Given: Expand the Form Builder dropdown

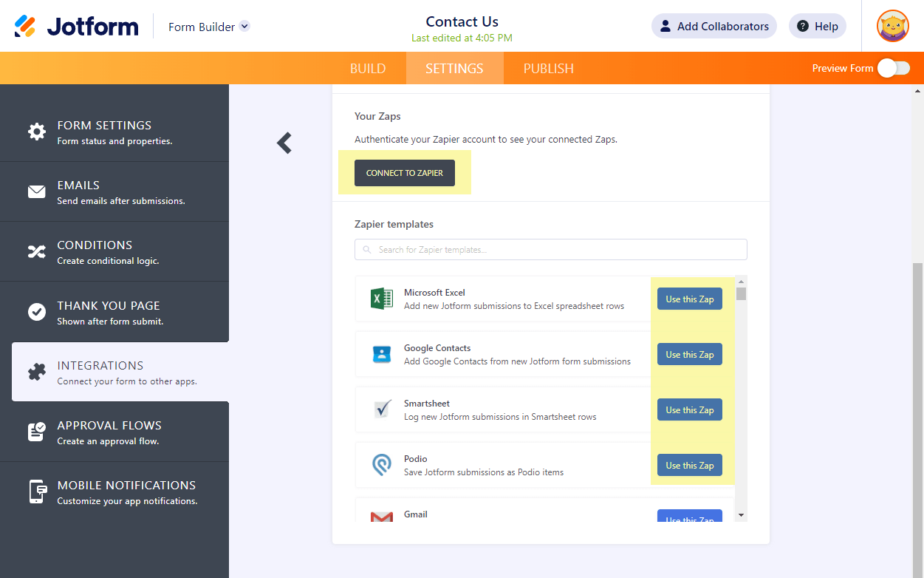Looking at the screenshot, I should (x=244, y=27).
